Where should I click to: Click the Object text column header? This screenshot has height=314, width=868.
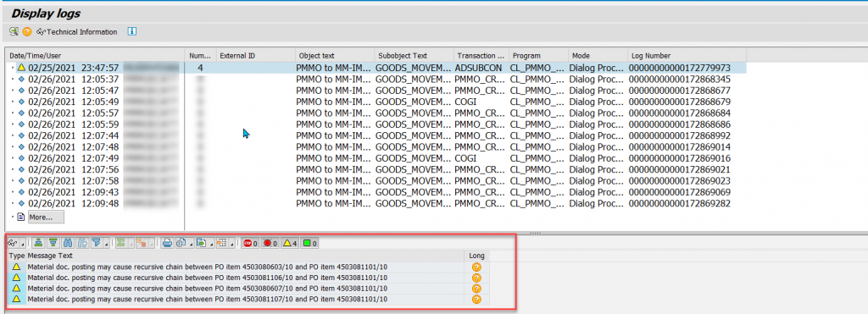point(334,55)
